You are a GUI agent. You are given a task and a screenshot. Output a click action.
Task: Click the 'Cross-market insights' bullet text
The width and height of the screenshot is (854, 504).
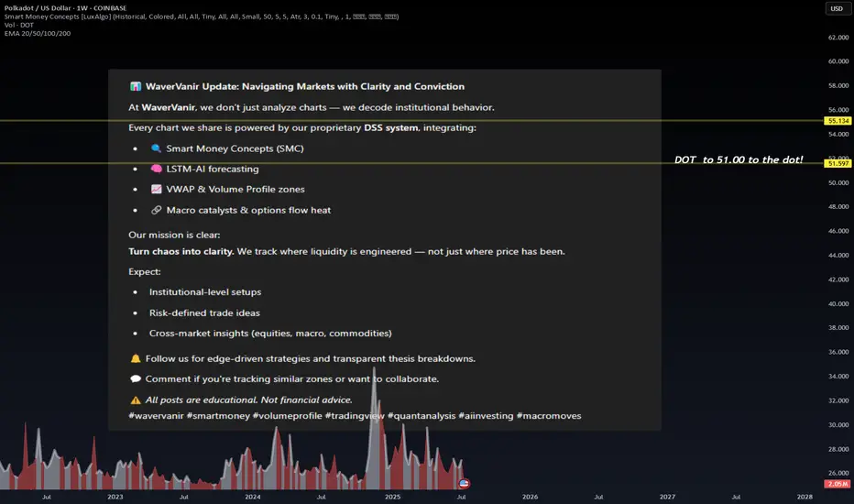point(270,333)
